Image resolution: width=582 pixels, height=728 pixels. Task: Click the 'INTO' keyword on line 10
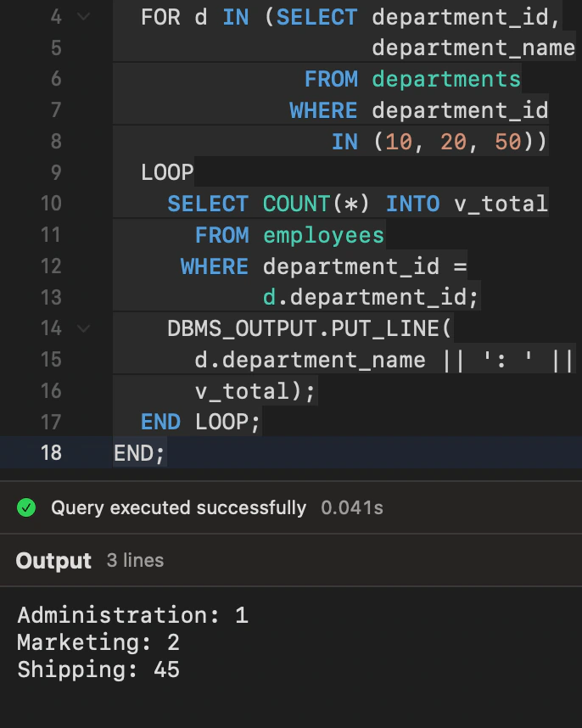412,204
